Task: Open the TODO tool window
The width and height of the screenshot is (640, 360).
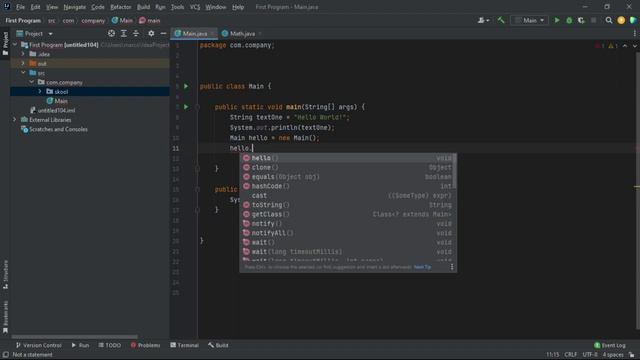Action: tap(110, 345)
